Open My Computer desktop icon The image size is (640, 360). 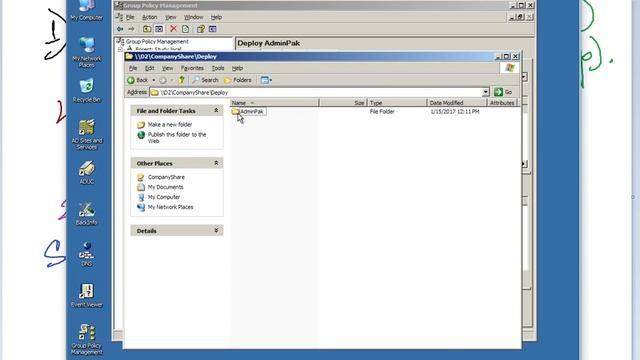(x=87, y=10)
